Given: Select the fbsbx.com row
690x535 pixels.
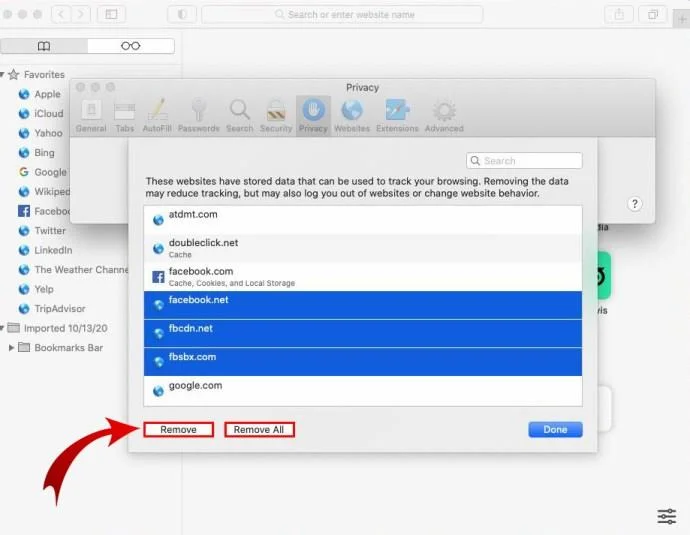Looking at the screenshot, I should pos(363,362).
